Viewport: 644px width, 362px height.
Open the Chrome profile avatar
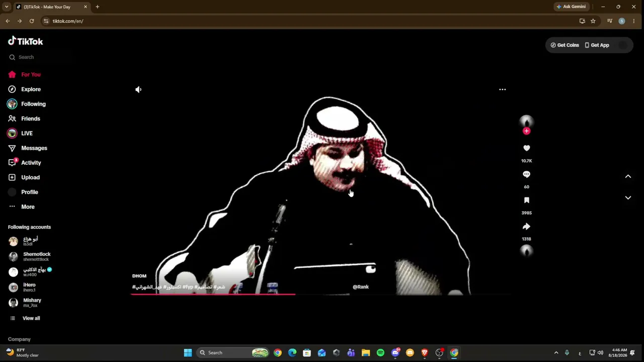(x=622, y=21)
